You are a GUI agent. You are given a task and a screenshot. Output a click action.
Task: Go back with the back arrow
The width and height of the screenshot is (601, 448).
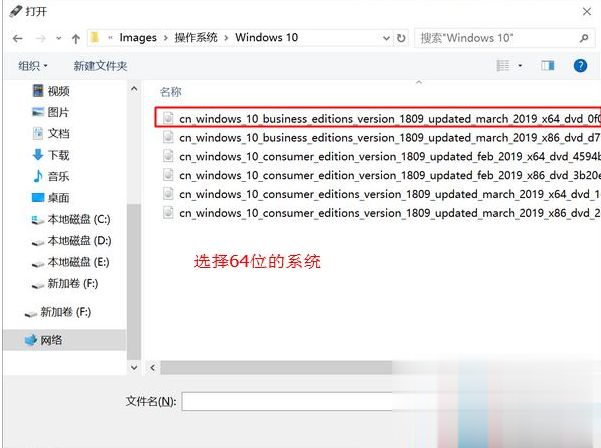coord(18,38)
